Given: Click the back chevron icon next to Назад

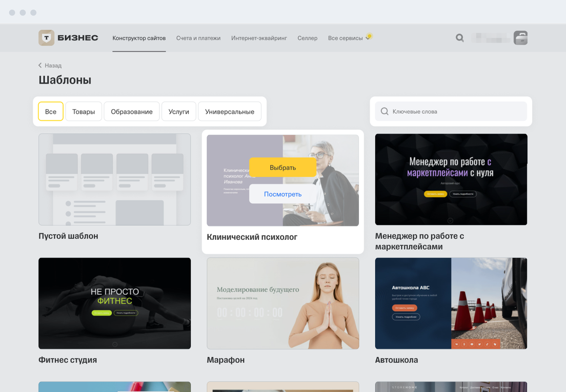Looking at the screenshot, I should click(40, 65).
